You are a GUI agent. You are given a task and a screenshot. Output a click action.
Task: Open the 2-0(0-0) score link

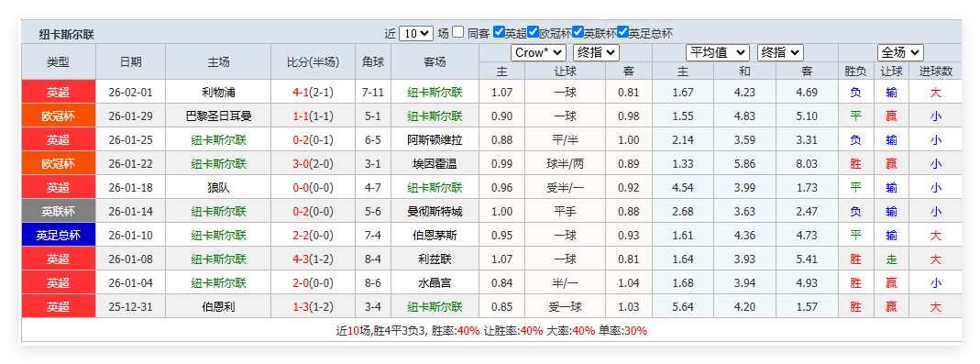tap(313, 282)
